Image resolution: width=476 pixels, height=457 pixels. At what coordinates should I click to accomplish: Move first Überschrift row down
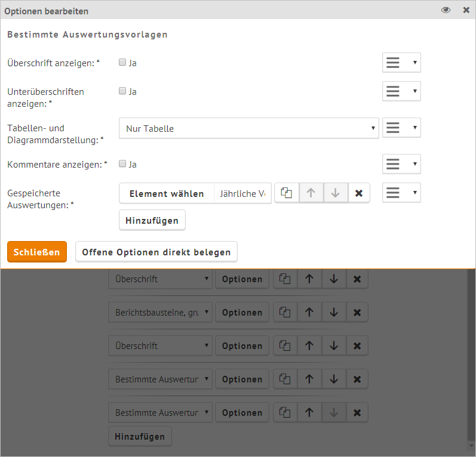[x=334, y=279]
